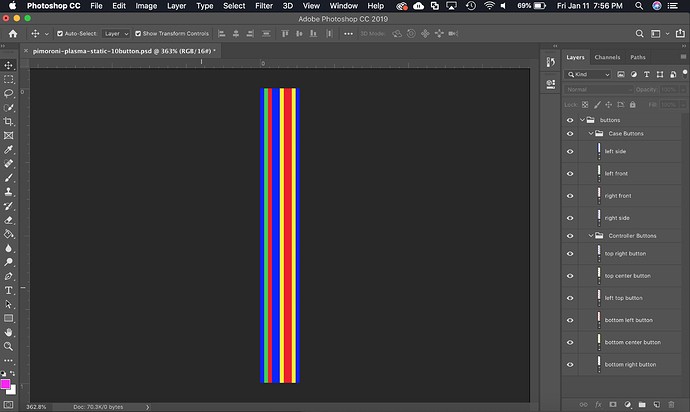Open the Normal blend mode dropdown

[598, 89]
